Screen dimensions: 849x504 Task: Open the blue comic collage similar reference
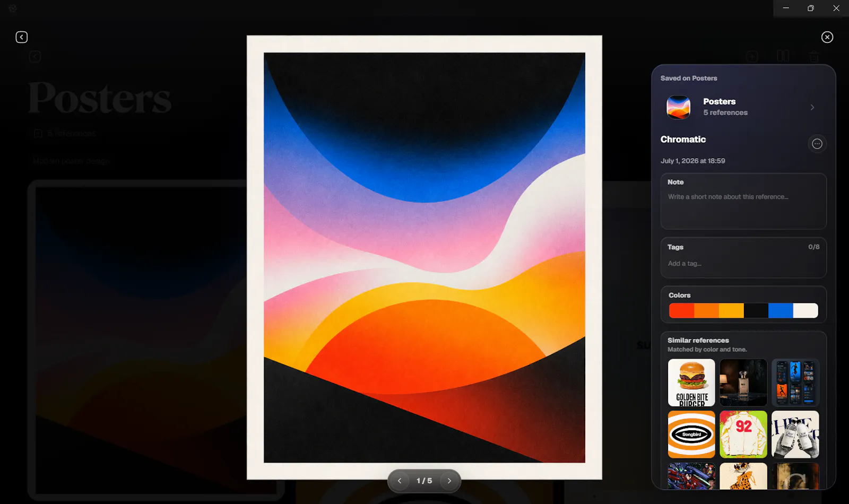coord(691,476)
